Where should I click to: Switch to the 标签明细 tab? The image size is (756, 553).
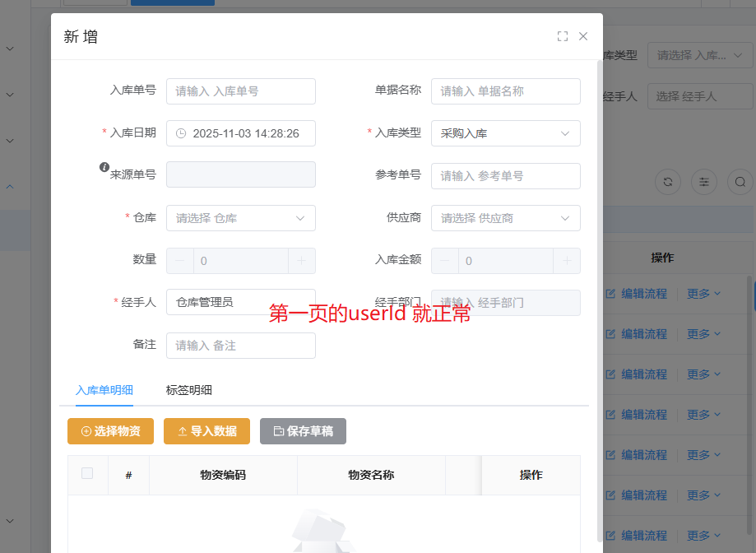click(x=189, y=390)
